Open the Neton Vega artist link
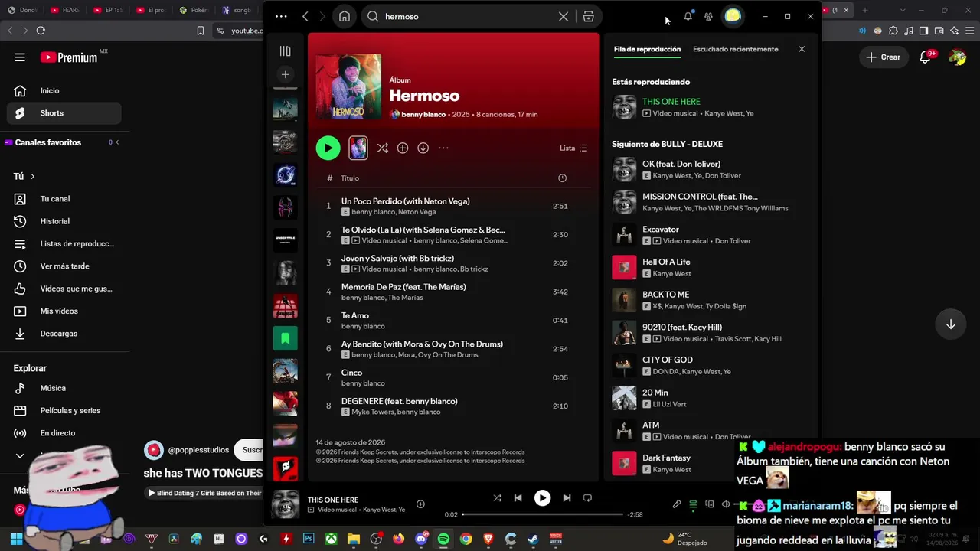 click(x=416, y=212)
